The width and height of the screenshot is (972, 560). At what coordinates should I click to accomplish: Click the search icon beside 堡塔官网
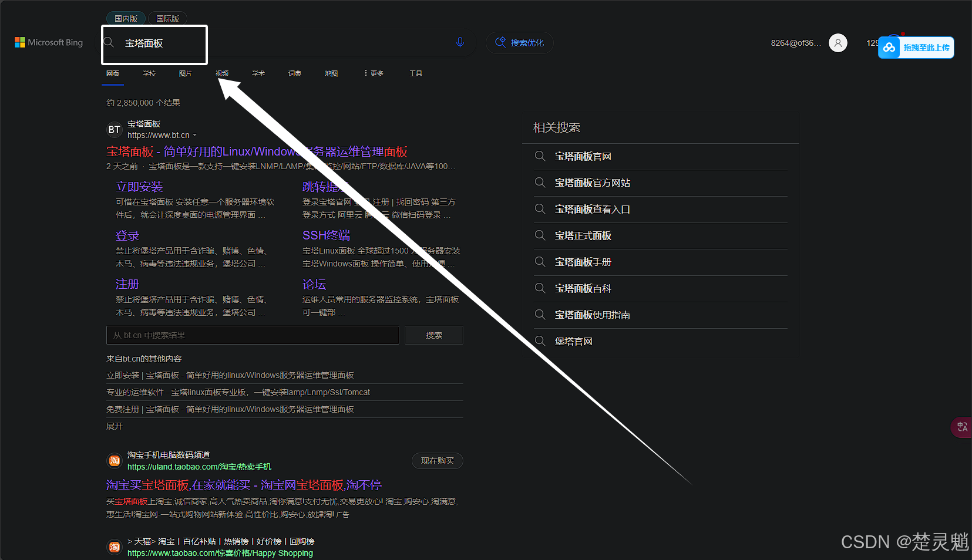point(540,341)
